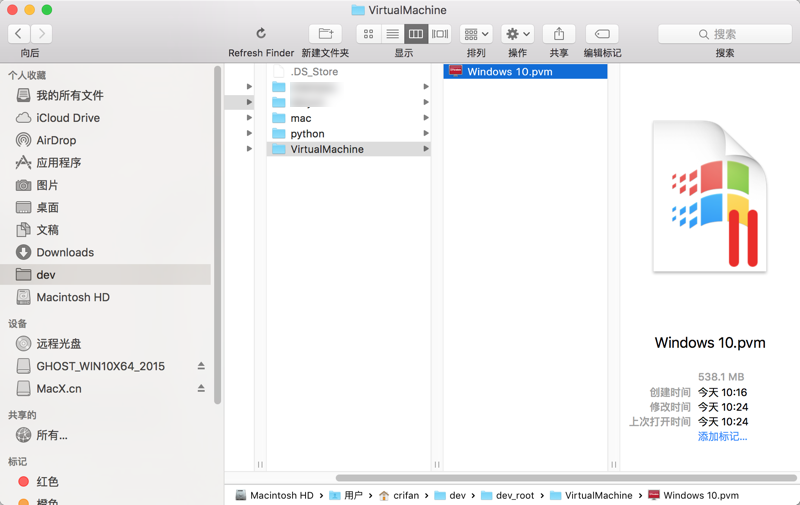The height and width of the screenshot is (505, 800).
Task: Open iCloud Drive in the sidebar
Action: click(x=106, y=118)
